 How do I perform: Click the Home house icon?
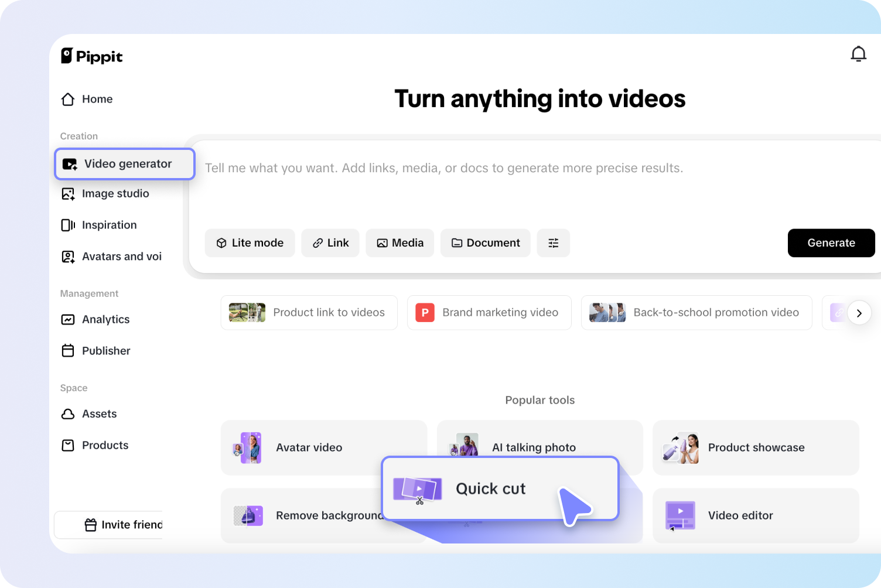[68, 100]
